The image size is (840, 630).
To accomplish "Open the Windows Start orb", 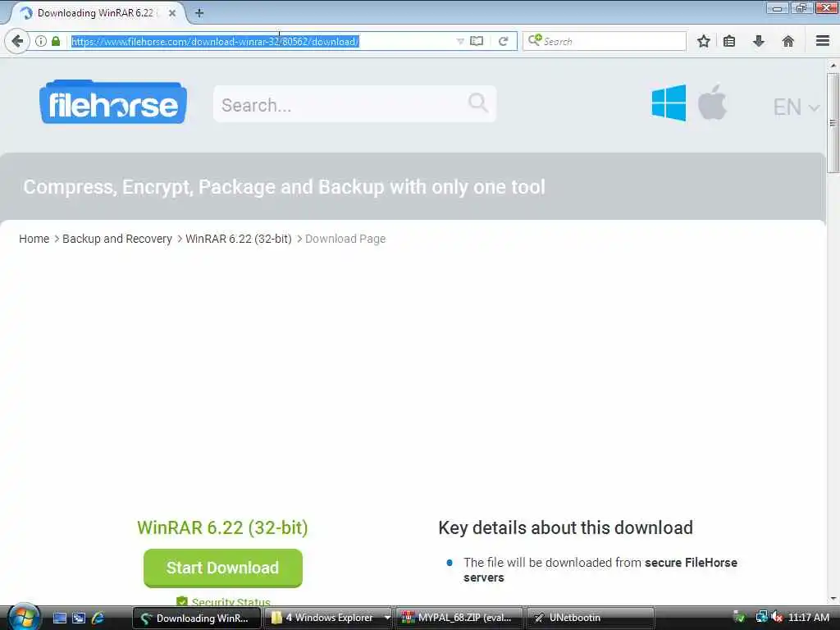I will coord(24,617).
